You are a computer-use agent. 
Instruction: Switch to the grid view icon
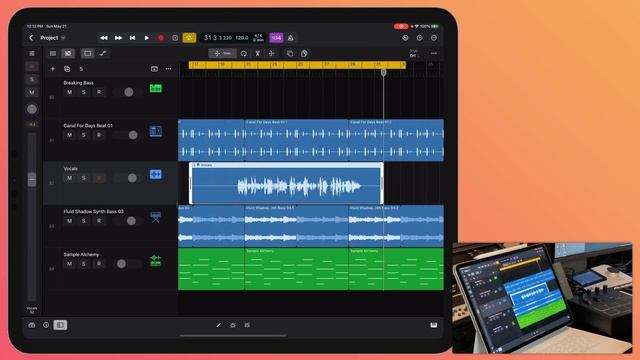53,53
